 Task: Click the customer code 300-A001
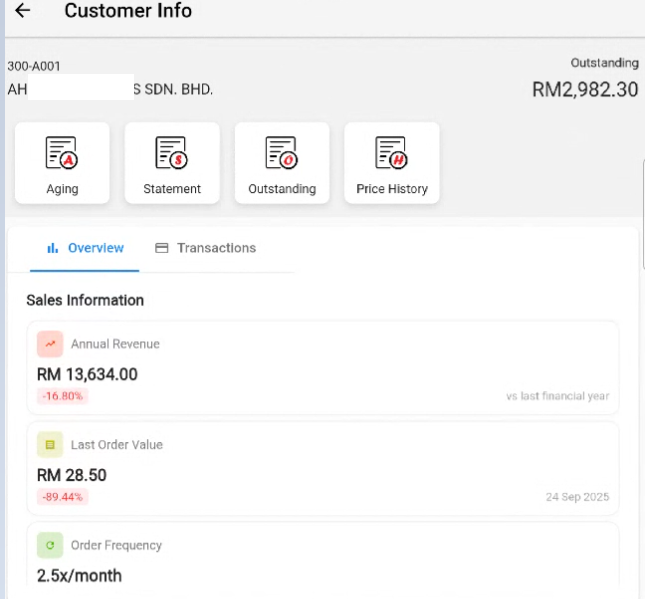click(x=34, y=67)
